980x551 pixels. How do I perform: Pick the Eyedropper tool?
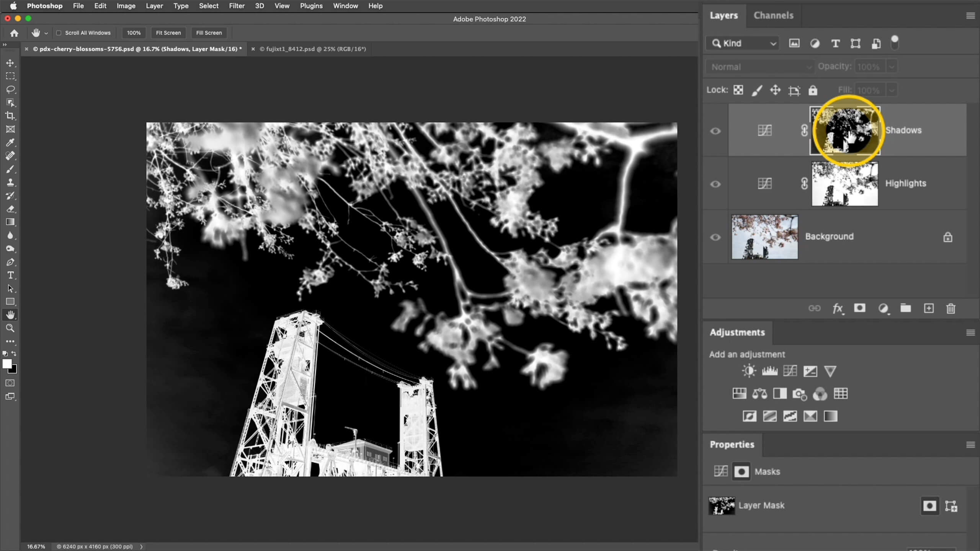tap(10, 142)
